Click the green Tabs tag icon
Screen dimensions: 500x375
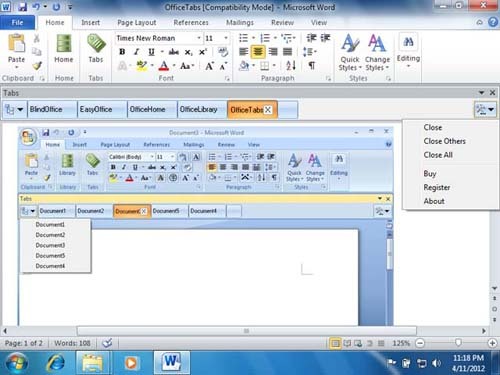pos(96,43)
